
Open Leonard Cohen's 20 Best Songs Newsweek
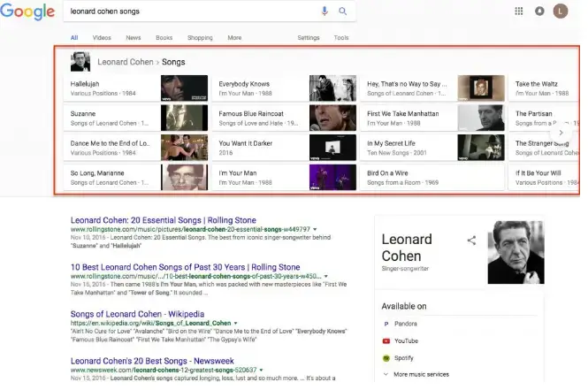point(152,361)
